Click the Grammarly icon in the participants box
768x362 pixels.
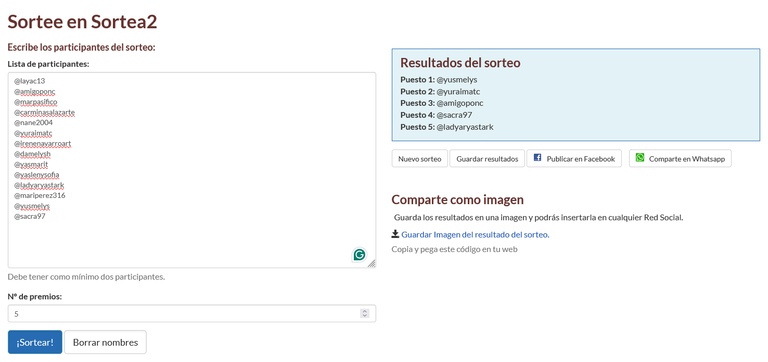(359, 254)
